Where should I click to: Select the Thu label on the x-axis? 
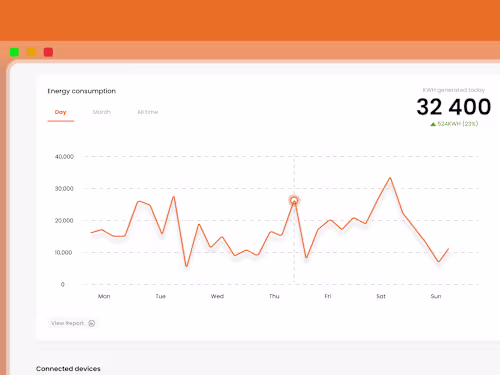[274, 296]
